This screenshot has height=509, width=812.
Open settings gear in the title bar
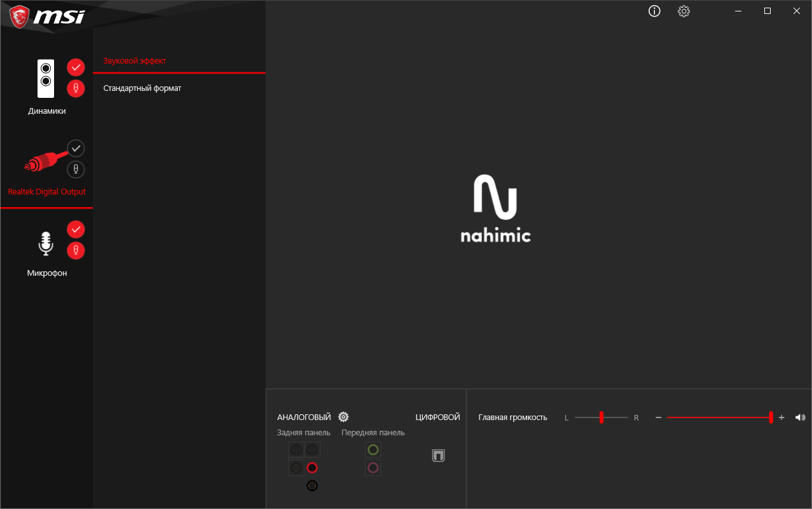pyautogui.click(x=684, y=11)
